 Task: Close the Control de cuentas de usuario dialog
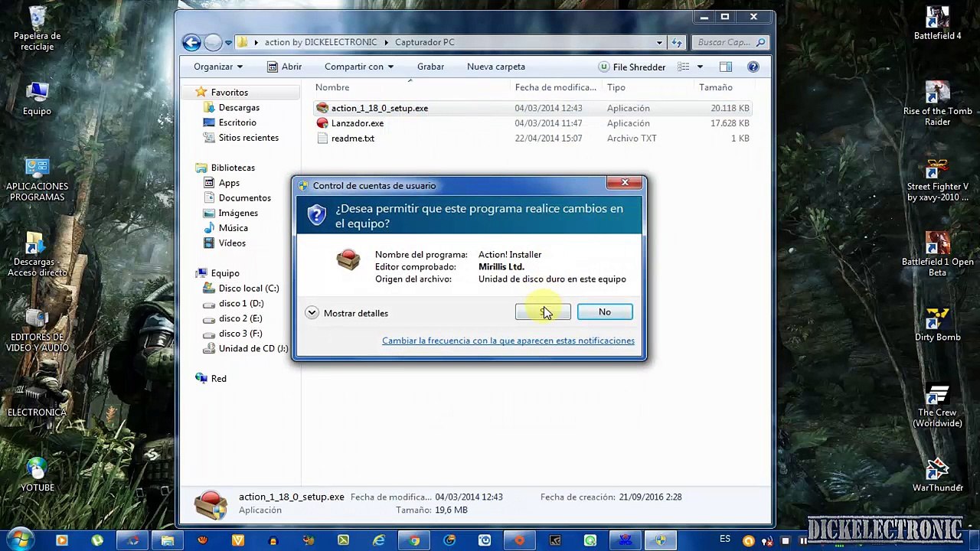625,183
